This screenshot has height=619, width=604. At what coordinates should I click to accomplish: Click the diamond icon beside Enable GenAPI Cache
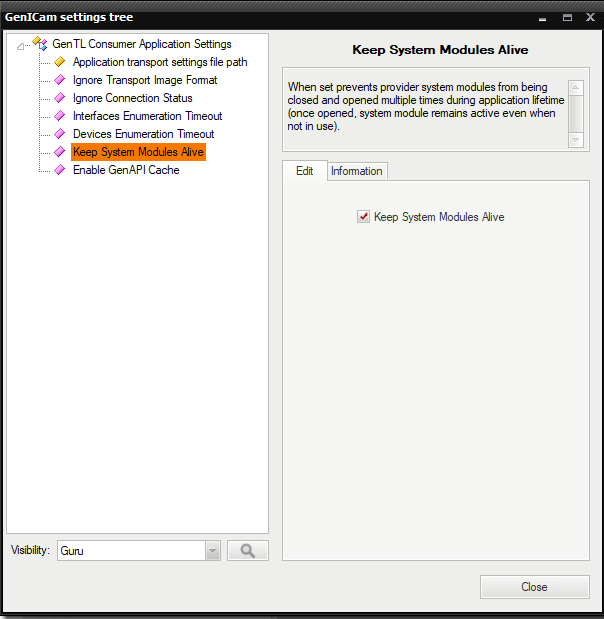(59, 170)
